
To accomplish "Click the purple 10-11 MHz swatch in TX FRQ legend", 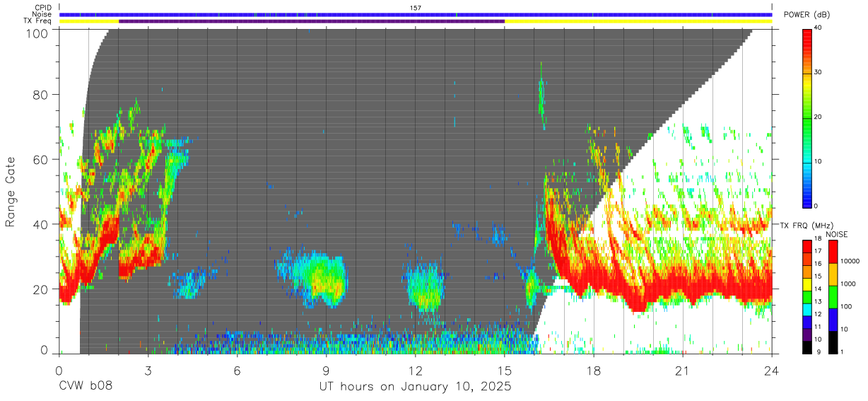I will point(807,335).
